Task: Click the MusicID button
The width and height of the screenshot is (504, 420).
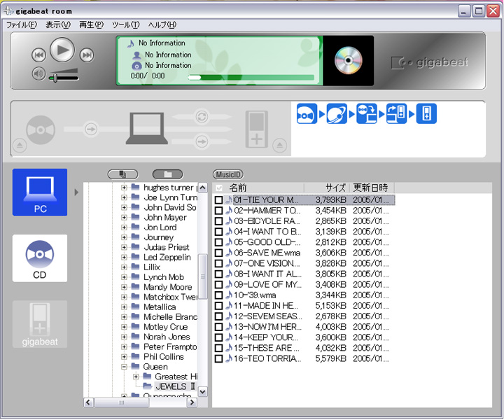Action: coord(228,174)
